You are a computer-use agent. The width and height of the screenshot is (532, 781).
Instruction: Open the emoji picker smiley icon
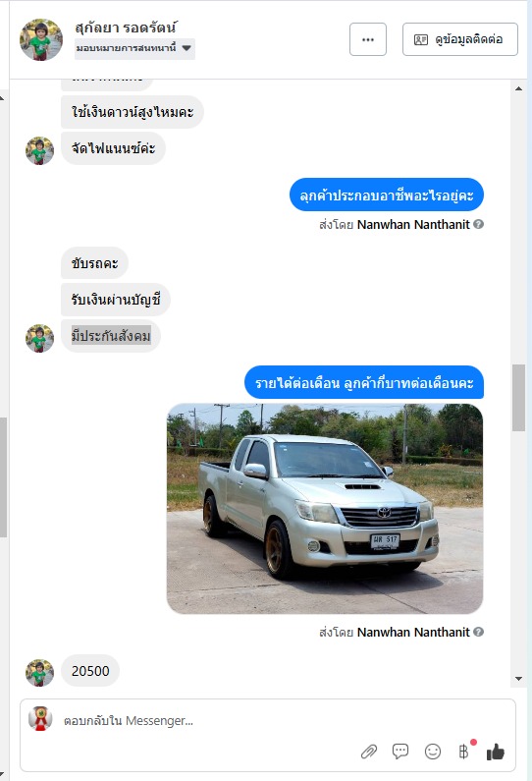[x=433, y=752]
